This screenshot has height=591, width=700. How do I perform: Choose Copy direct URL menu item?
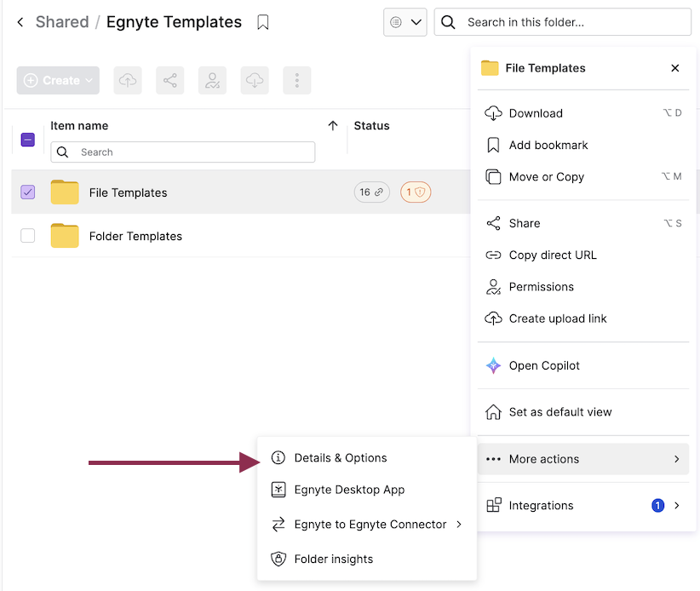[553, 255]
